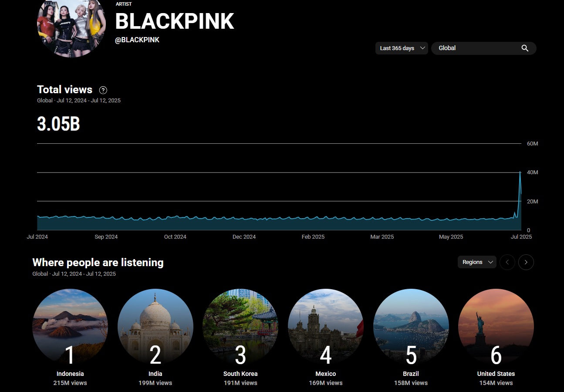This screenshot has height=392, width=564.
Task: Click the BLACKPINK artist profile picture
Action: tap(71, 25)
